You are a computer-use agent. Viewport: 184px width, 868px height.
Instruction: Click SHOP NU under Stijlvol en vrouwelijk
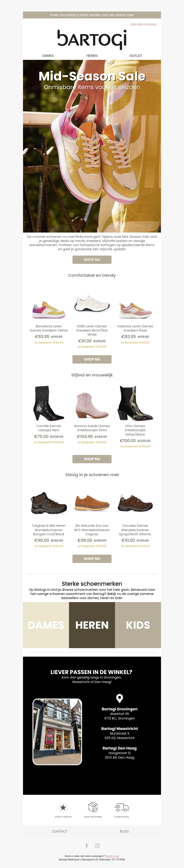click(92, 459)
